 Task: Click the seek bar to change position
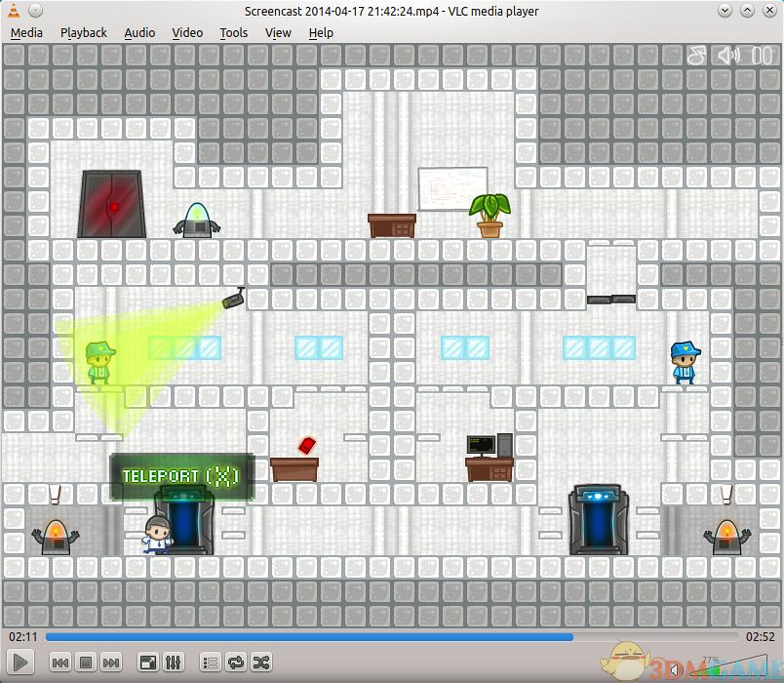pos(390,637)
